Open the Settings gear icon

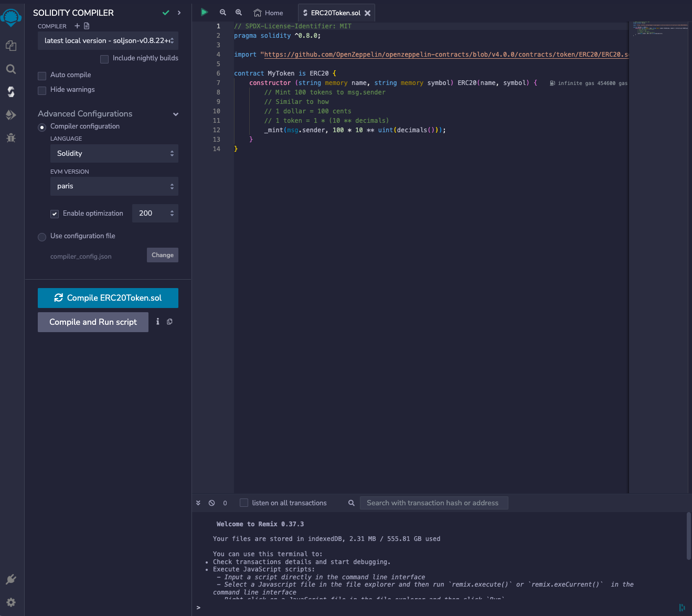11,602
